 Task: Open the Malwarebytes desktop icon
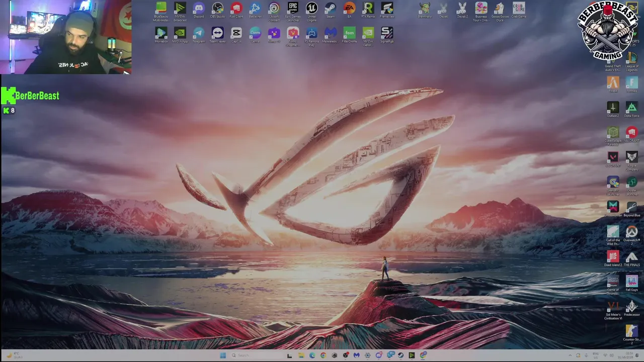tap(330, 35)
